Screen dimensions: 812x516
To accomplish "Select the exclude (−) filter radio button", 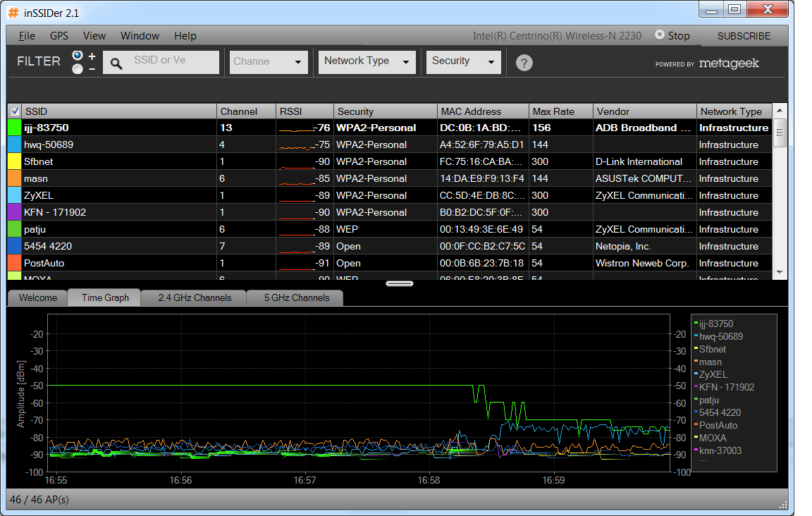I will pos(78,69).
